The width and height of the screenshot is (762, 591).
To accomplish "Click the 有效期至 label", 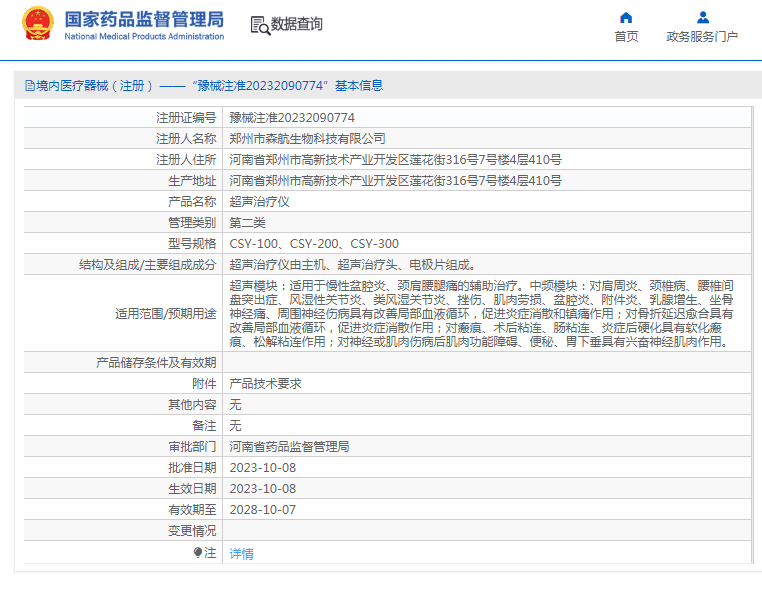I will [x=192, y=510].
